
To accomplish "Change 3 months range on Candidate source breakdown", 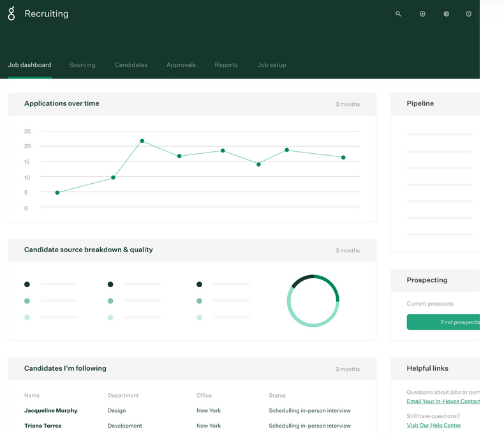I will pos(348,250).
